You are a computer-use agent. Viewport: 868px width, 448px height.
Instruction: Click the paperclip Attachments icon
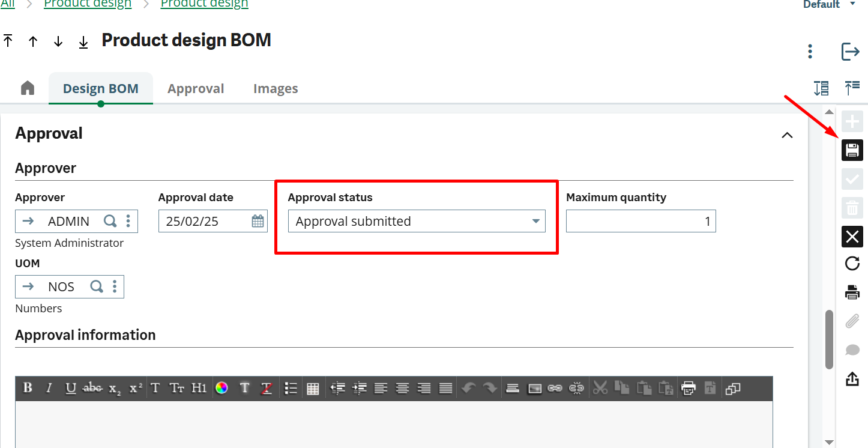(x=852, y=321)
